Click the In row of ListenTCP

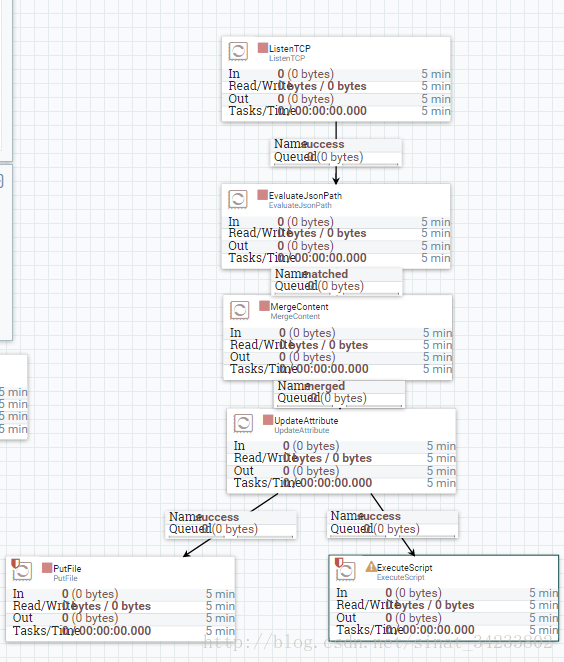336,74
